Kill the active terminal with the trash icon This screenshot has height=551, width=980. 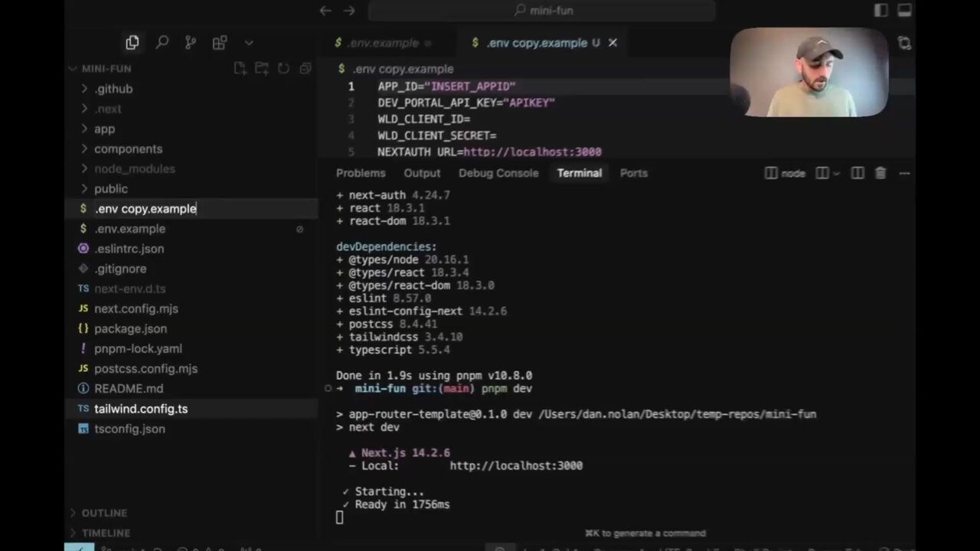(880, 173)
